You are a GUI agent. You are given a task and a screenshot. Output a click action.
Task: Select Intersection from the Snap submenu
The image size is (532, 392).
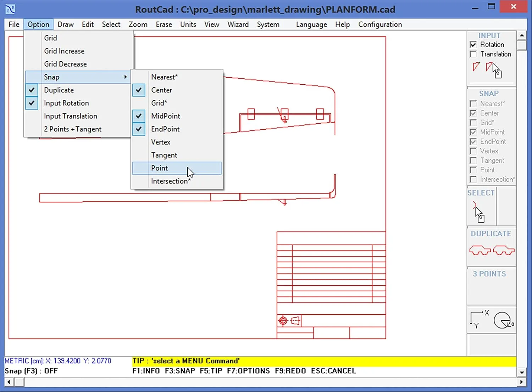click(x=170, y=181)
